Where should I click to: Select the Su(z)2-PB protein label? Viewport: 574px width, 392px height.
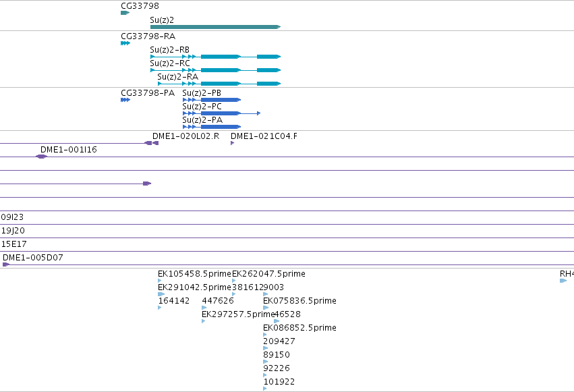pyautogui.click(x=202, y=93)
